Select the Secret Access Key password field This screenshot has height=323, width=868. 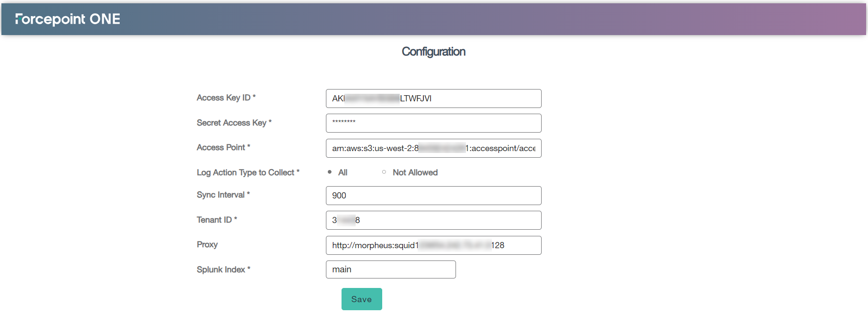coord(433,123)
